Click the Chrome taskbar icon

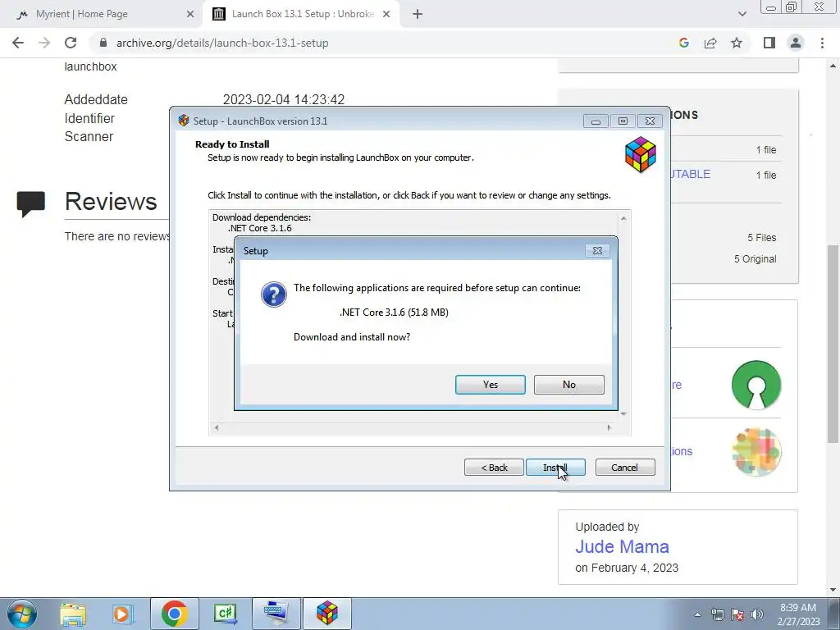(x=174, y=614)
